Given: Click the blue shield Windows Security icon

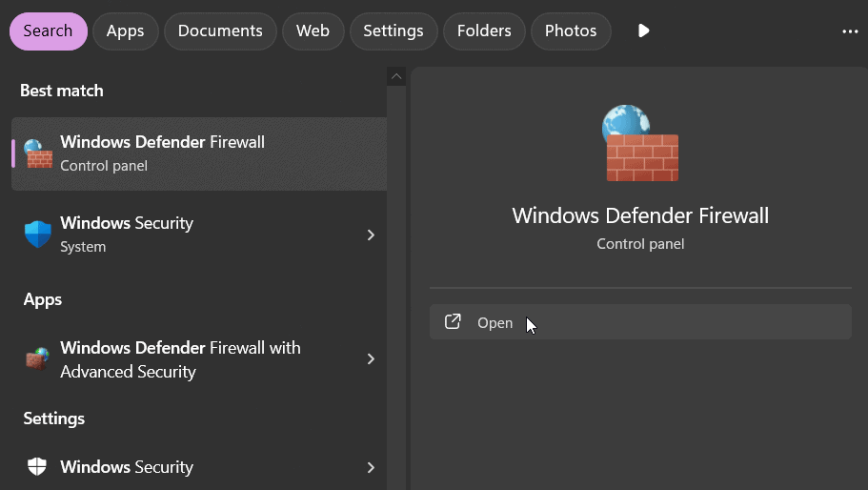Looking at the screenshot, I should [x=38, y=235].
